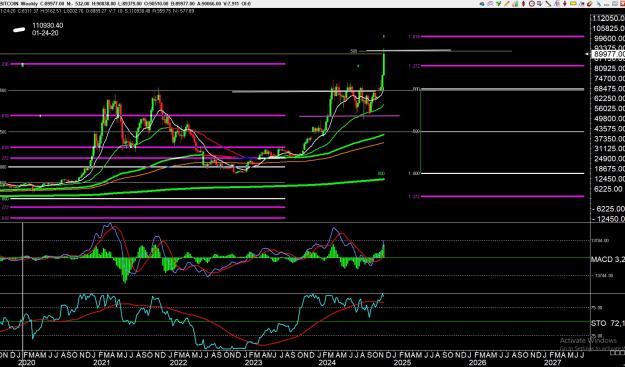The width and height of the screenshot is (625, 367).
Task: Click the 01-24-20 cursor date readout
Action: 45,33
